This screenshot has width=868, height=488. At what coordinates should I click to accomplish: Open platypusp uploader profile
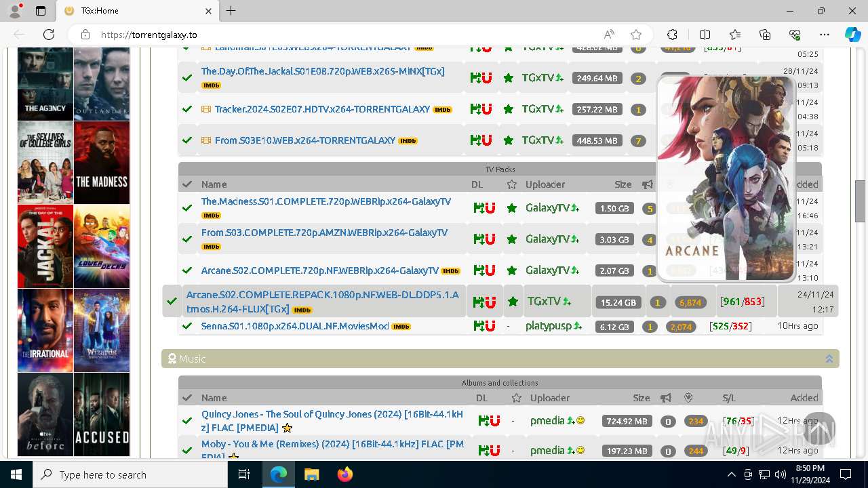549,326
